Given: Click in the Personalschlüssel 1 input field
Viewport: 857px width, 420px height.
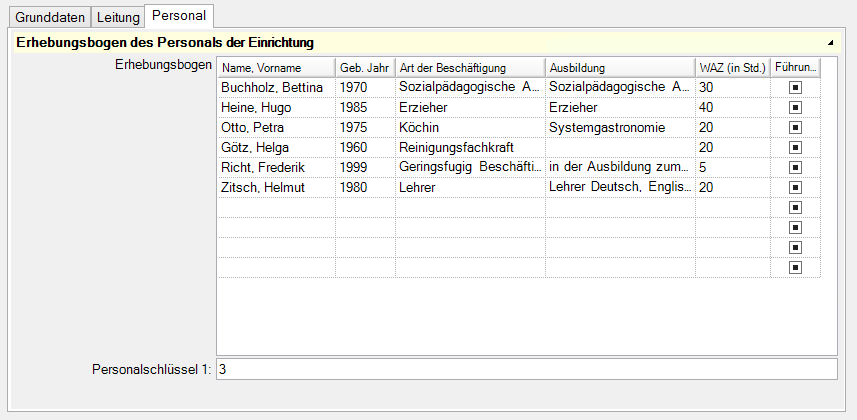Looking at the screenshot, I should coord(526,370).
